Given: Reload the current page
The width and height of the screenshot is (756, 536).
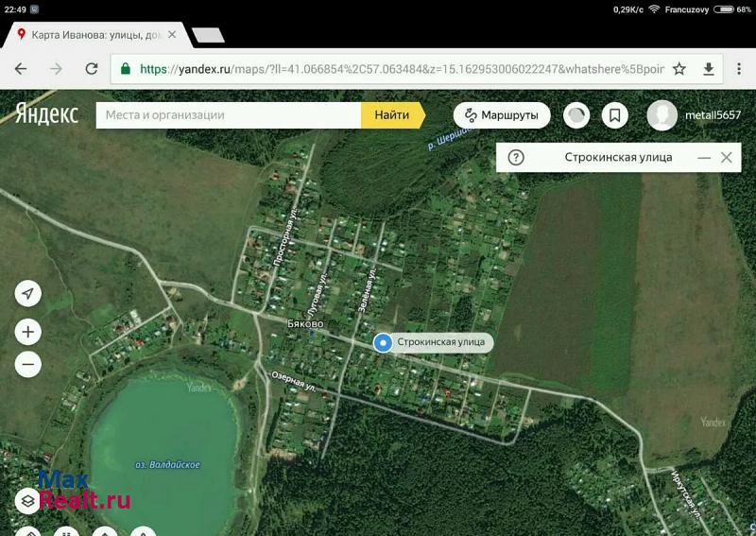Looking at the screenshot, I should [x=92, y=69].
